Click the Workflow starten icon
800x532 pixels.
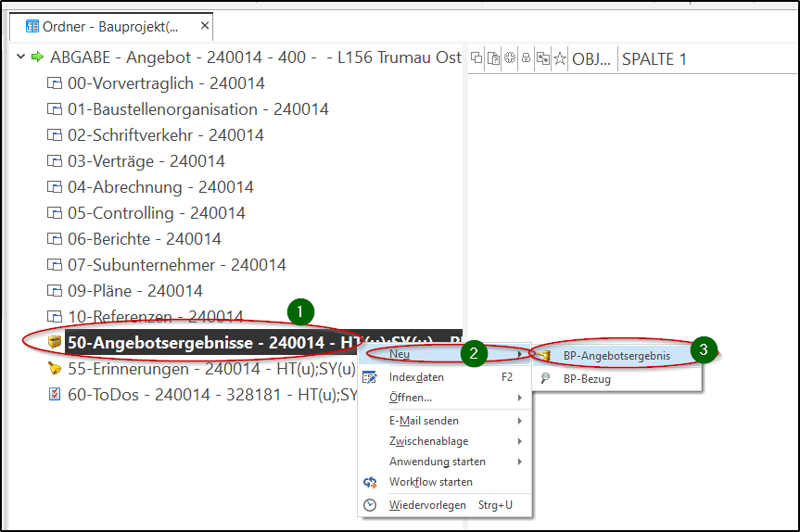tap(370, 482)
